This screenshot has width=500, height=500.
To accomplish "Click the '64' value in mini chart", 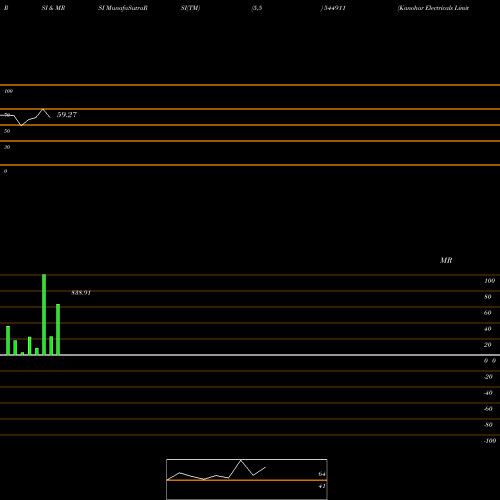I will click(322, 474).
